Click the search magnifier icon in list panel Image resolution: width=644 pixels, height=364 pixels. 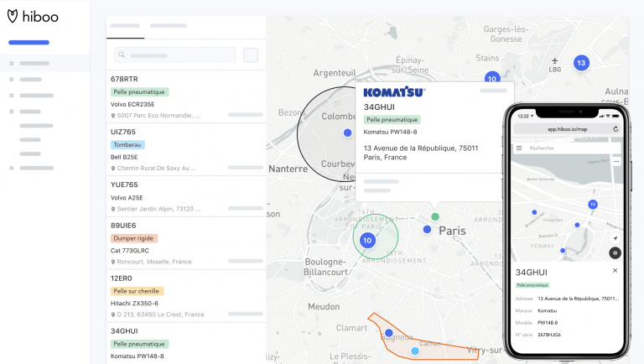(122, 55)
